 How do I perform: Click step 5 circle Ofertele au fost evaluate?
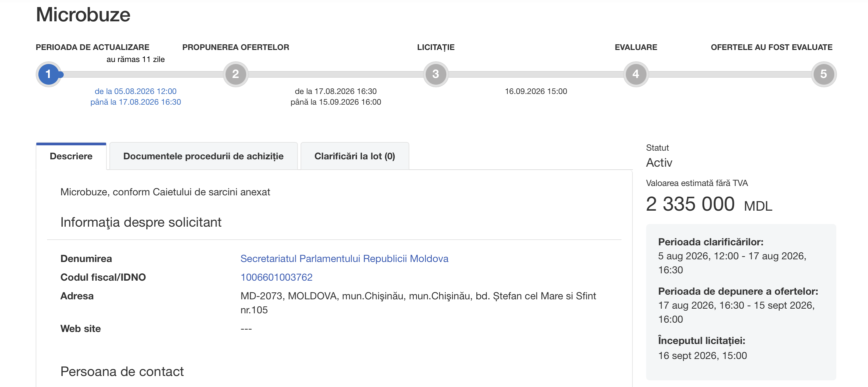[x=824, y=74]
